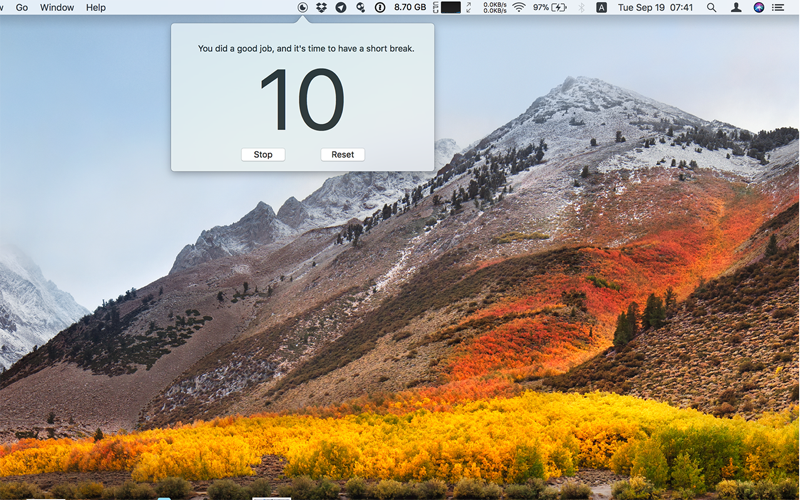This screenshot has width=800, height=500.
Task: Click the black CPU graph monitor
Action: click(x=451, y=8)
